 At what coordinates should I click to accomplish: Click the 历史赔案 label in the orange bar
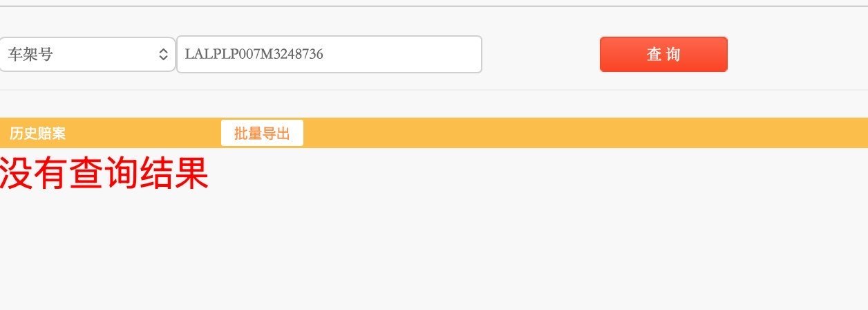pos(38,134)
